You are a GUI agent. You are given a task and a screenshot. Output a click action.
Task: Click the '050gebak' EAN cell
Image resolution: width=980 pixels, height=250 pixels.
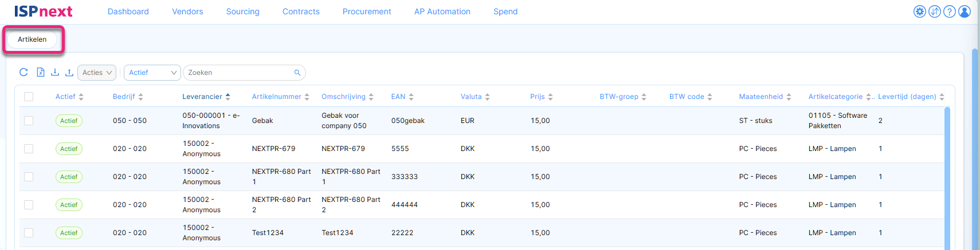click(x=408, y=121)
